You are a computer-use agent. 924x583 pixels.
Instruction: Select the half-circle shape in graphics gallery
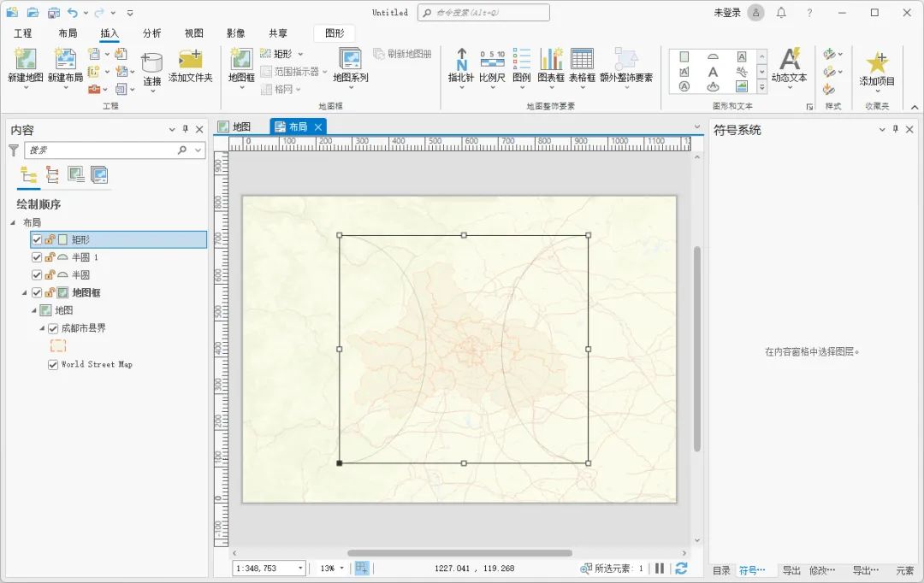(x=713, y=56)
